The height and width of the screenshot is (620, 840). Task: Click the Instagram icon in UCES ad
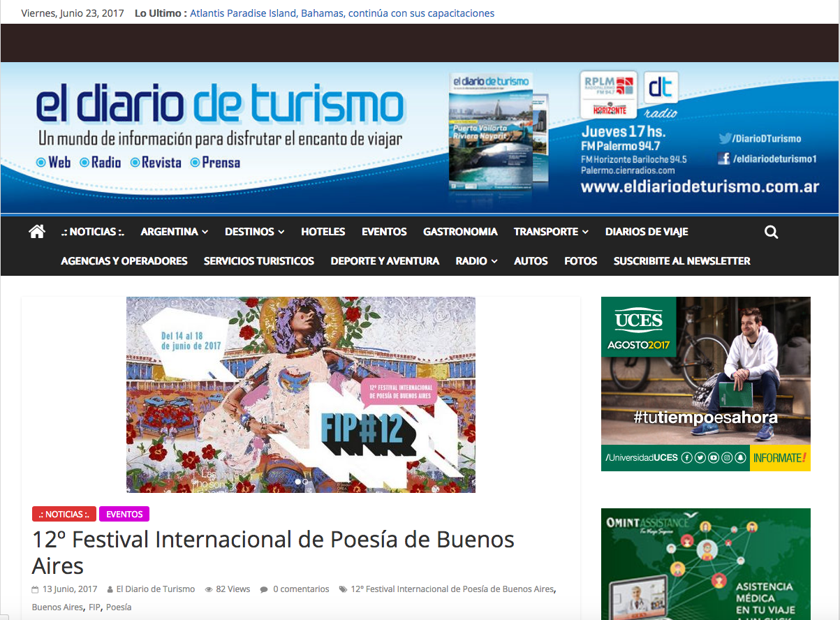727,458
